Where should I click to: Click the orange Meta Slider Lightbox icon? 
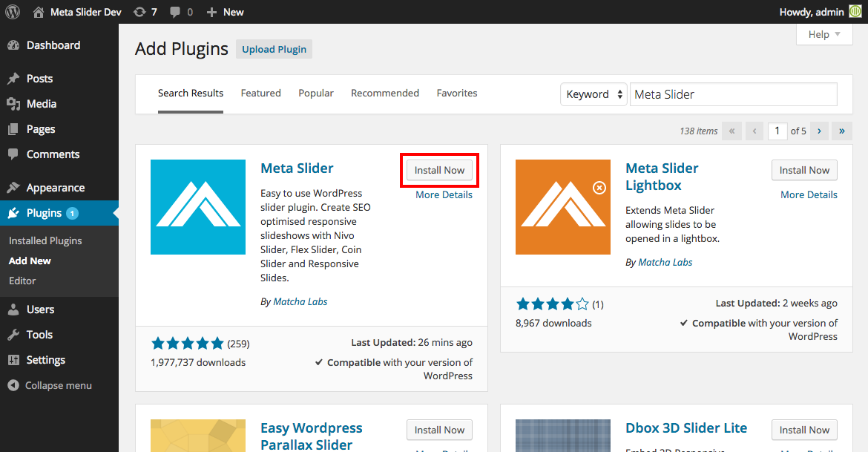[562, 207]
